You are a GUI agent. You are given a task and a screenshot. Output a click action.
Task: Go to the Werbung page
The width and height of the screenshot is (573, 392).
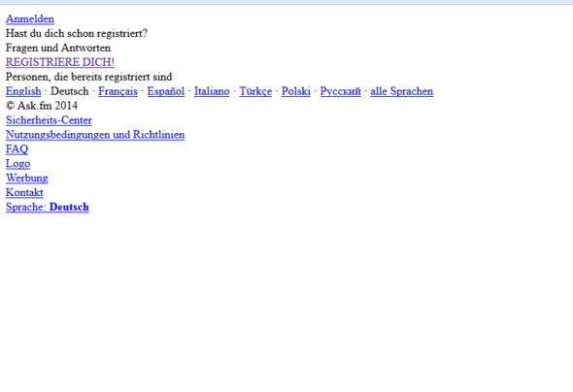26,179
